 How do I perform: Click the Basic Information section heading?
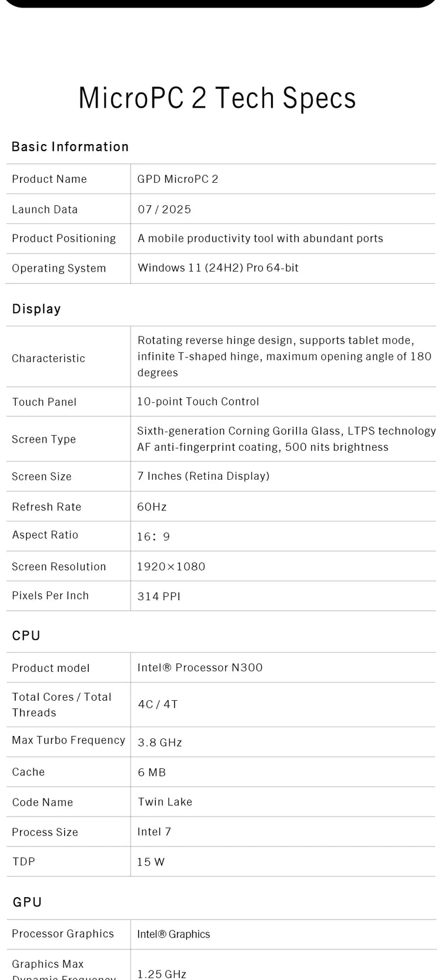(x=70, y=147)
